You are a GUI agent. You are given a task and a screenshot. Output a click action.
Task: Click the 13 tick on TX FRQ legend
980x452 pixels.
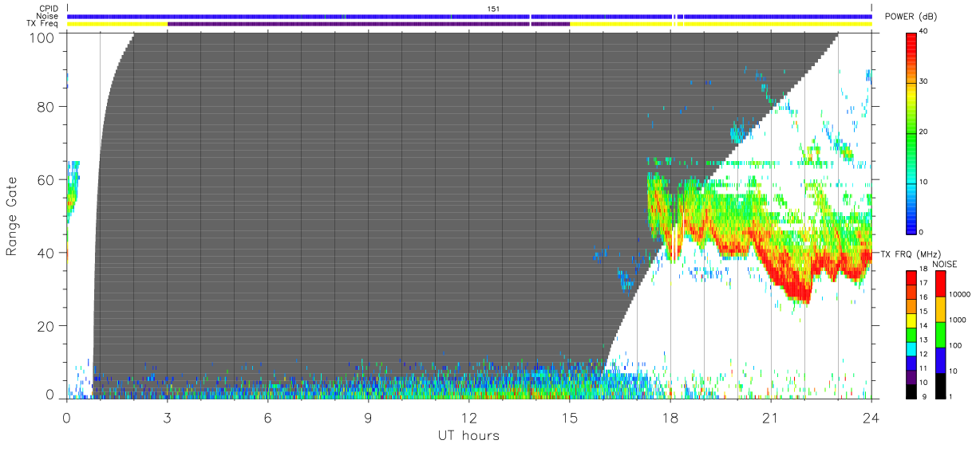(x=924, y=340)
